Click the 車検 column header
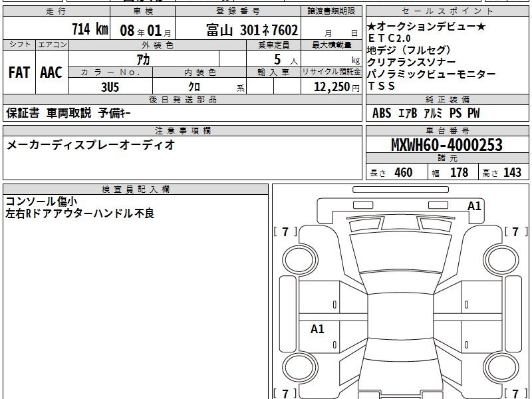532x399 pixels. [143, 11]
